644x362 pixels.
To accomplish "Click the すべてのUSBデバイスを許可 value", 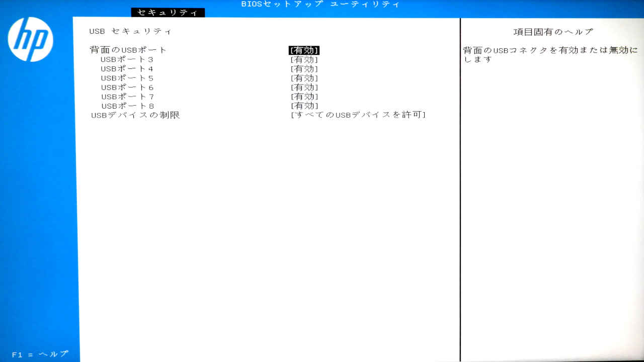I will coord(358,115).
